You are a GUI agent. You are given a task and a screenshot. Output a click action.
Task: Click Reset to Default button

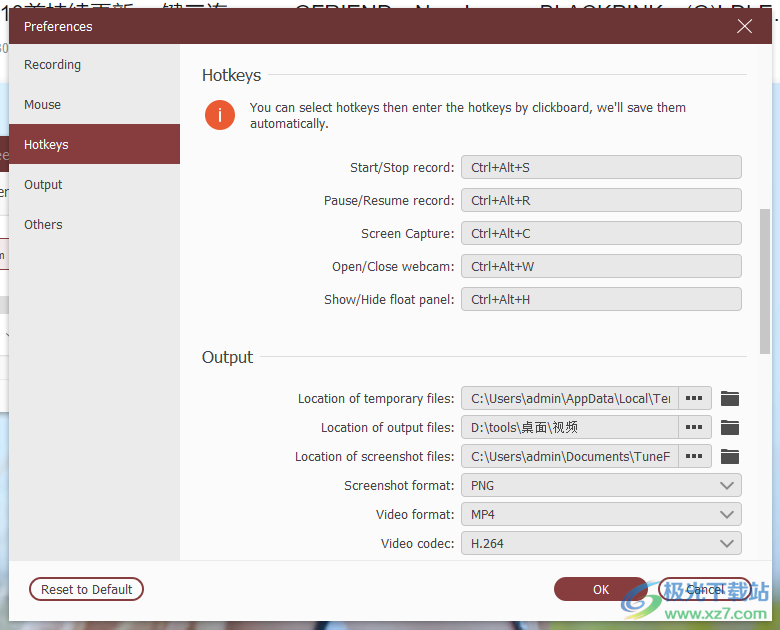coord(87,589)
